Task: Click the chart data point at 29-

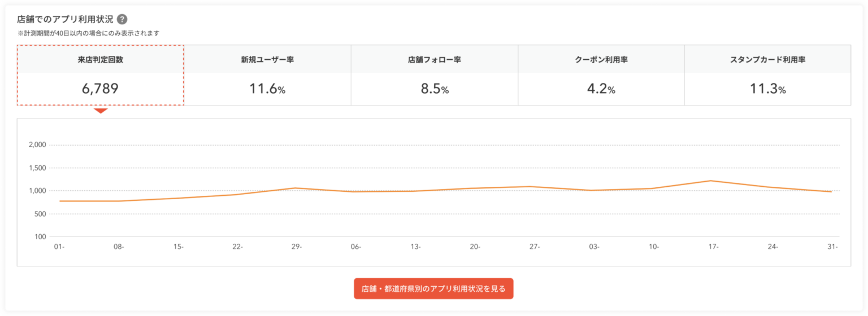Action: pos(296,188)
